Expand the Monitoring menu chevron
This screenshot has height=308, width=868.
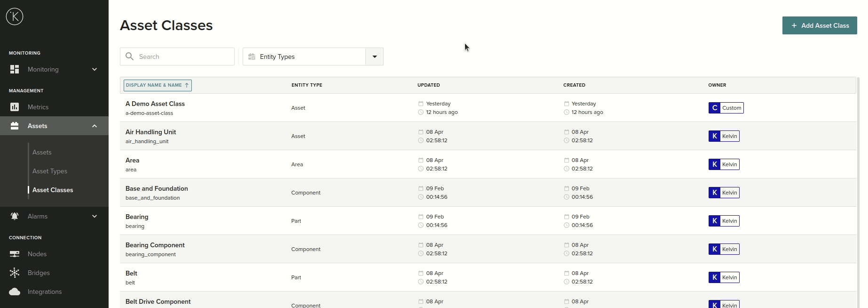(x=95, y=69)
